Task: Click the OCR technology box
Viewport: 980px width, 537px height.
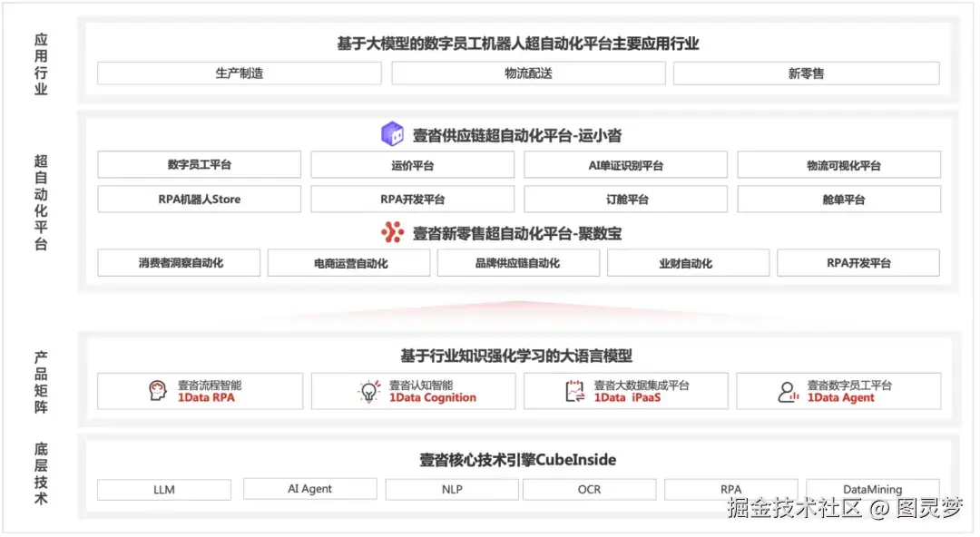Action: point(589,489)
